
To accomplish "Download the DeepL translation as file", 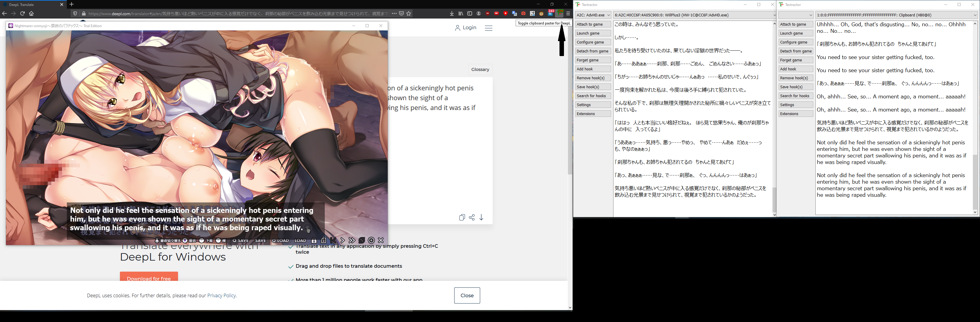I will pos(481,217).
